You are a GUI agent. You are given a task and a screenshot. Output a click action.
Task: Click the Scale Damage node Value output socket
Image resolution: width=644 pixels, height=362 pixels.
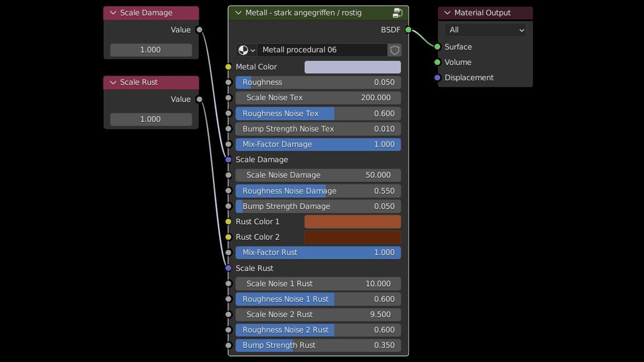click(x=199, y=30)
